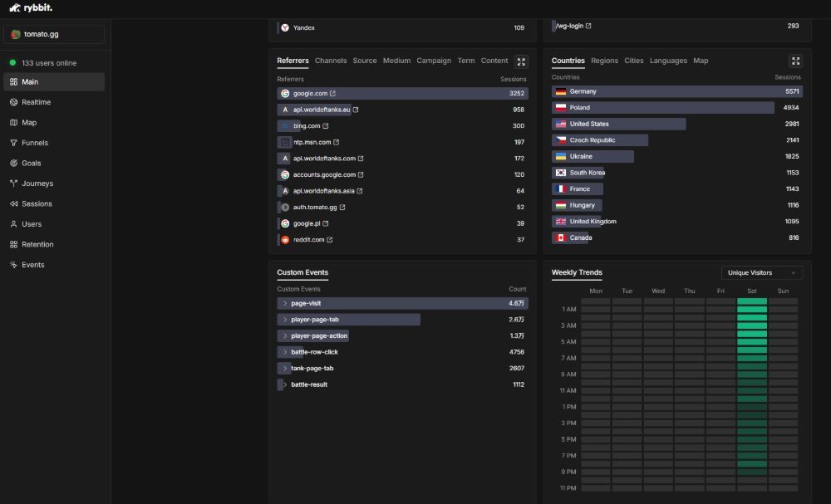
Task: Click the South Korea flag icon
Action: 561,173
